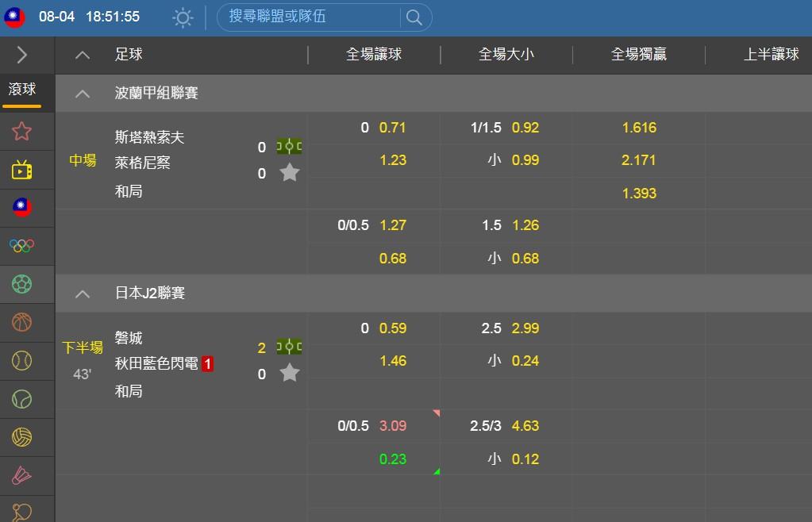Collapse the 波蘭甲組聯賽 league

click(x=83, y=94)
